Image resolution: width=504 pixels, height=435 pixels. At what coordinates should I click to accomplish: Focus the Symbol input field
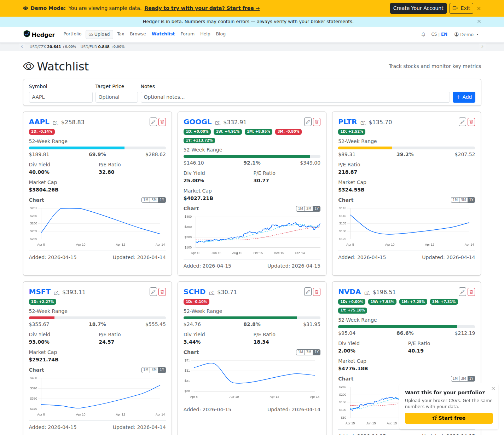tap(61, 97)
